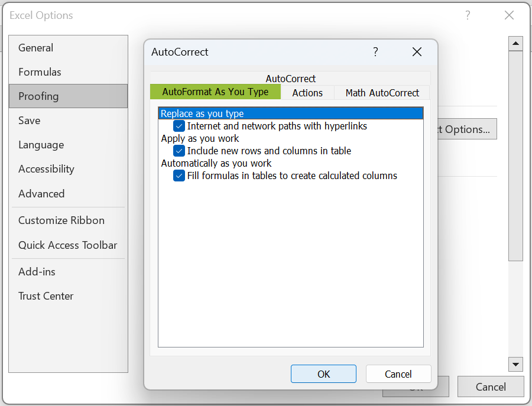Screen dimensions: 532x406
Task: Close the Excel Options window
Action: (x=509, y=15)
